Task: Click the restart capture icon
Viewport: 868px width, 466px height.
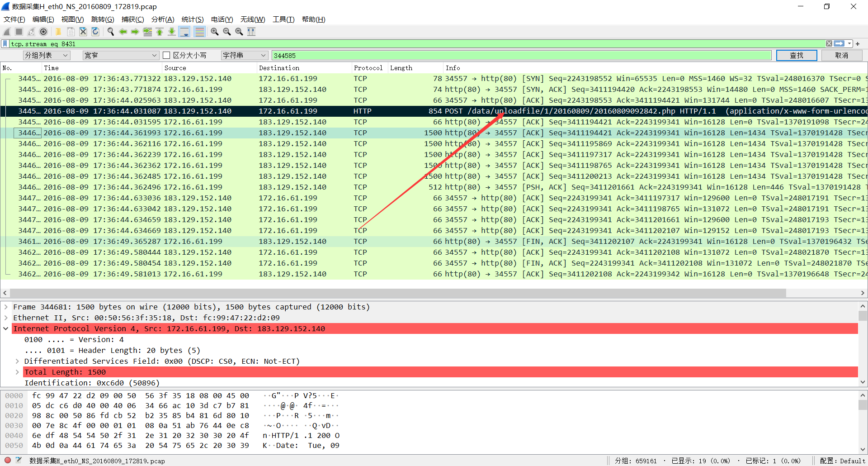Action: [x=31, y=32]
